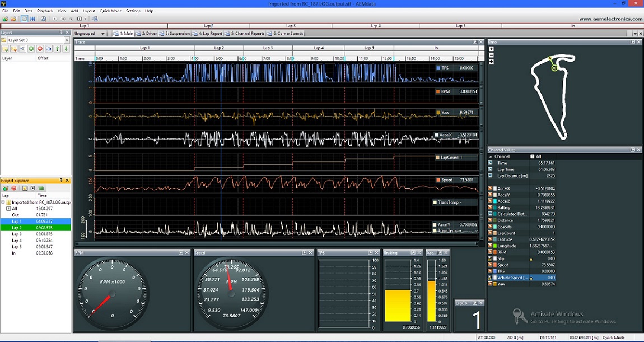The height and width of the screenshot is (342, 644).
Task: Pin the Project Explorer panel
Action: point(61,180)
